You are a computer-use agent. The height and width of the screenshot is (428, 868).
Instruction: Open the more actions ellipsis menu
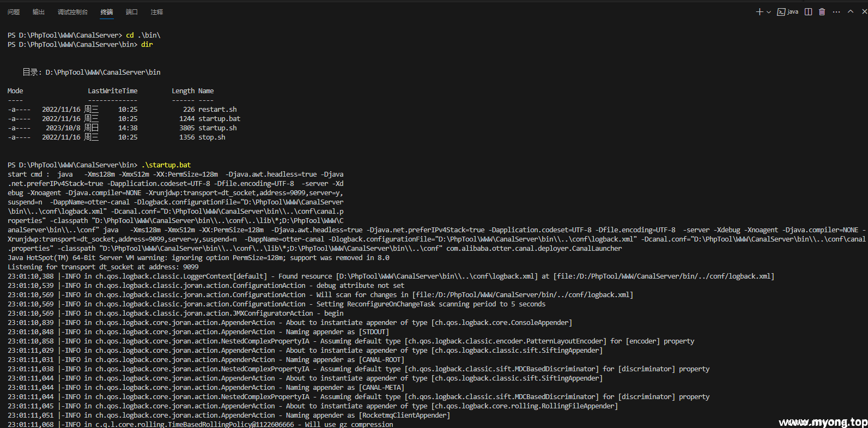pos(836,11)
